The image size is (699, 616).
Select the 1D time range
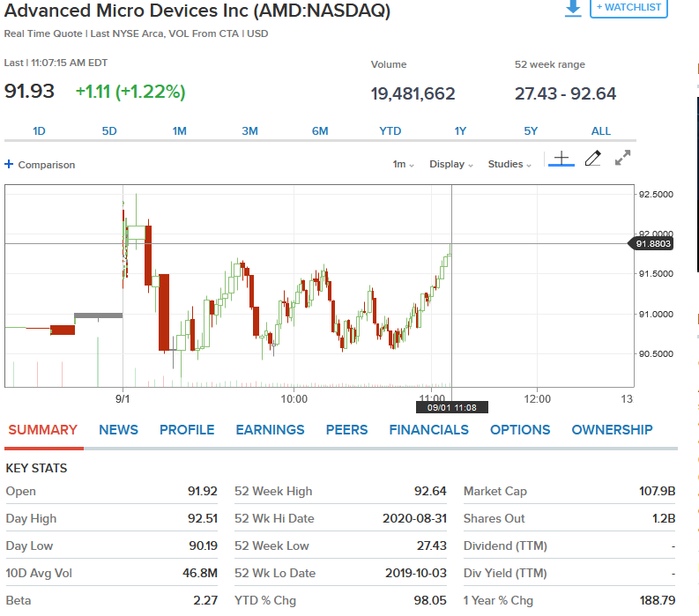[39, 131]
